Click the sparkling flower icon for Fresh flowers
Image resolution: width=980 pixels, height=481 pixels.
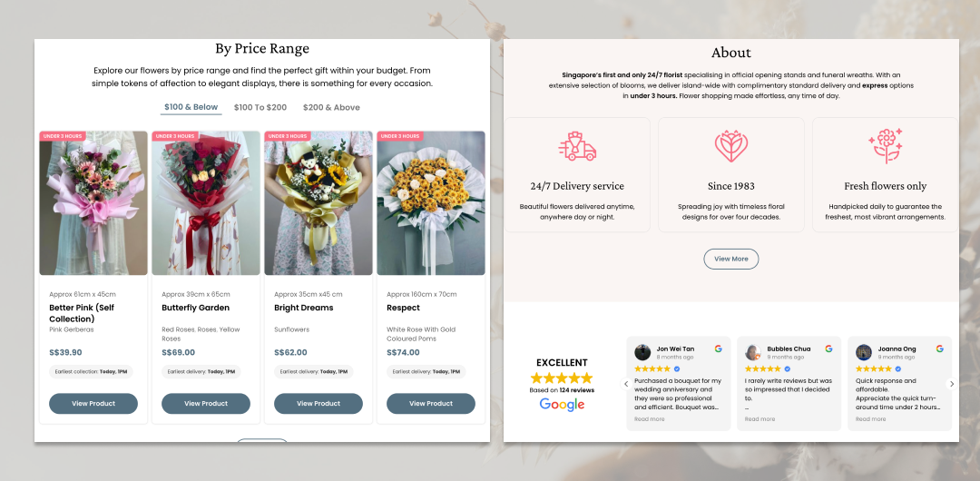(x=885, y=146)
